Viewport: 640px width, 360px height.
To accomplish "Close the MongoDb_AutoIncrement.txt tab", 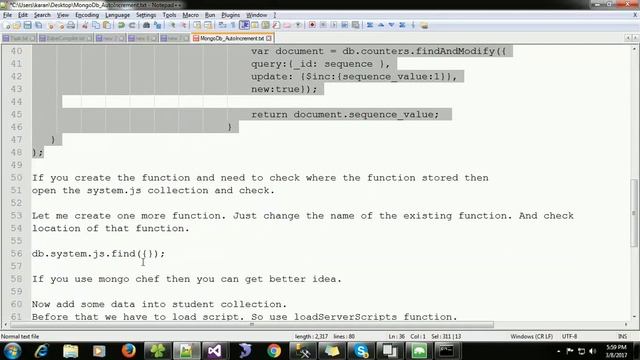I will coord(269,38).
